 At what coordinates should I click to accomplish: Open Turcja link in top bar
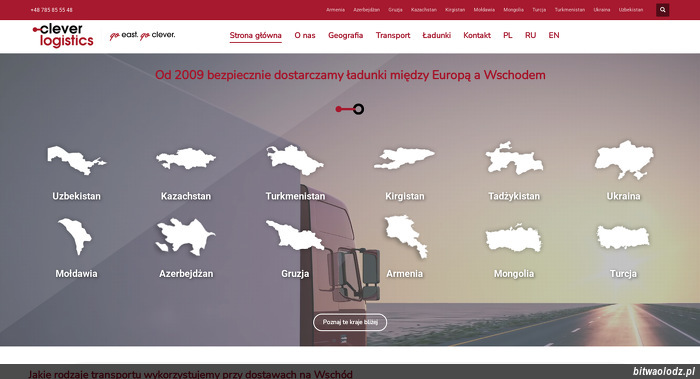point(539,10)
